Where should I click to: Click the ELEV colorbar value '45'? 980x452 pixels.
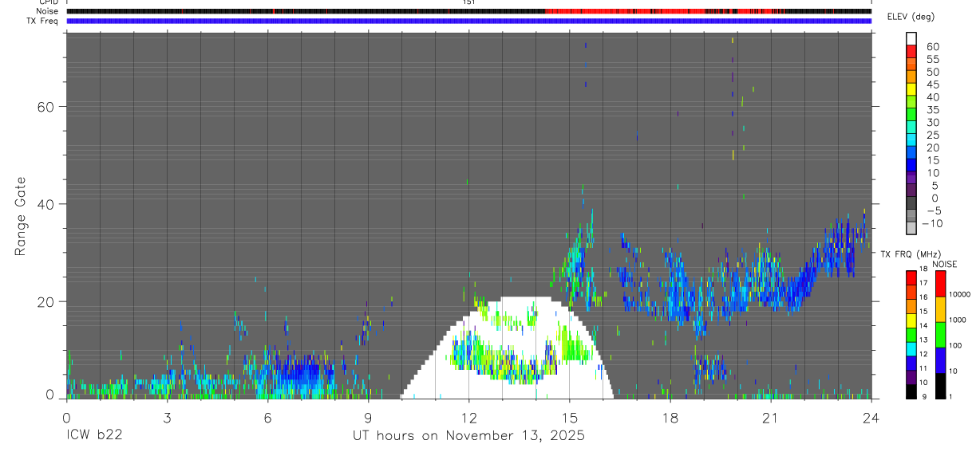932,85
